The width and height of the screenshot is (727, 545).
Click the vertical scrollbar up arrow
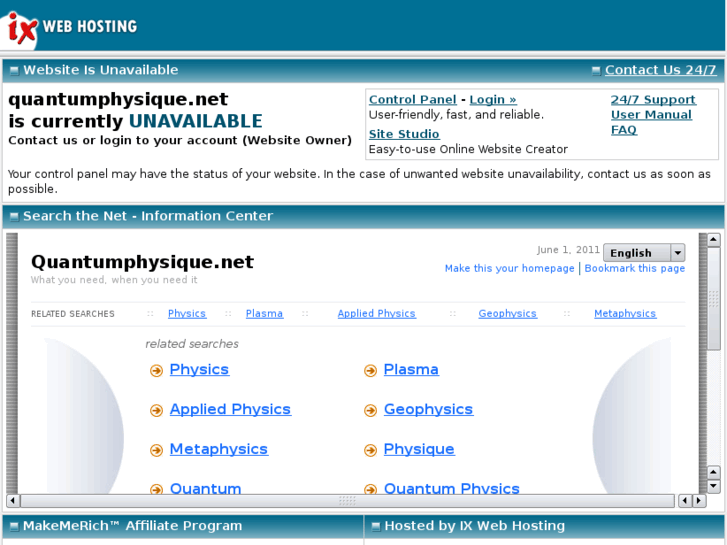(x=713, y=240)
